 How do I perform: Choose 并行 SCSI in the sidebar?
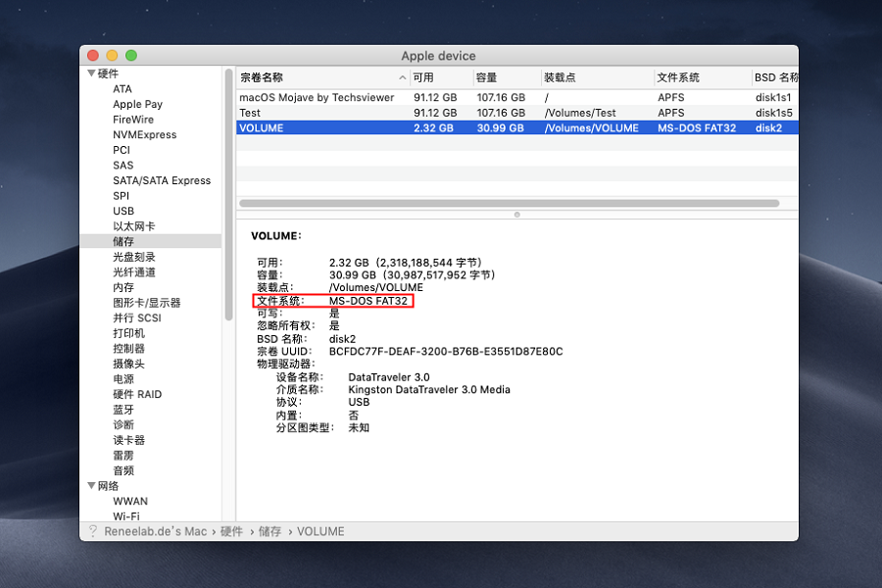click(136, 318)
